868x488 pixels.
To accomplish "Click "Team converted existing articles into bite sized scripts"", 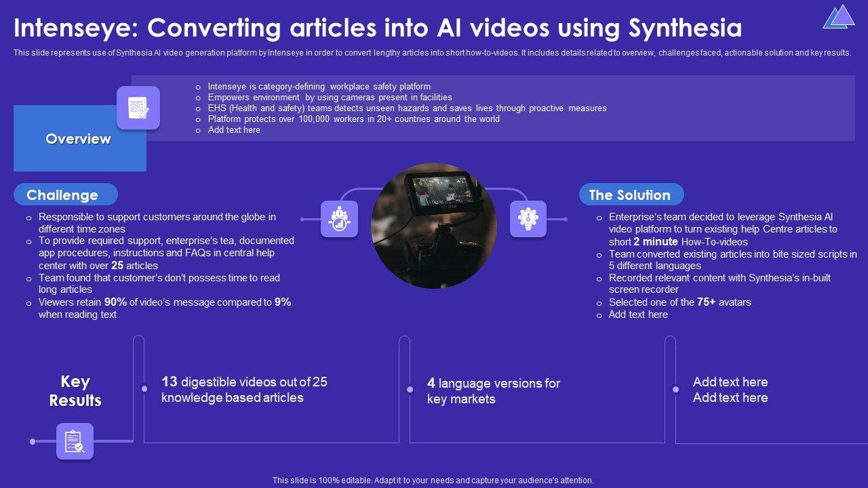I will click(733, 260).
